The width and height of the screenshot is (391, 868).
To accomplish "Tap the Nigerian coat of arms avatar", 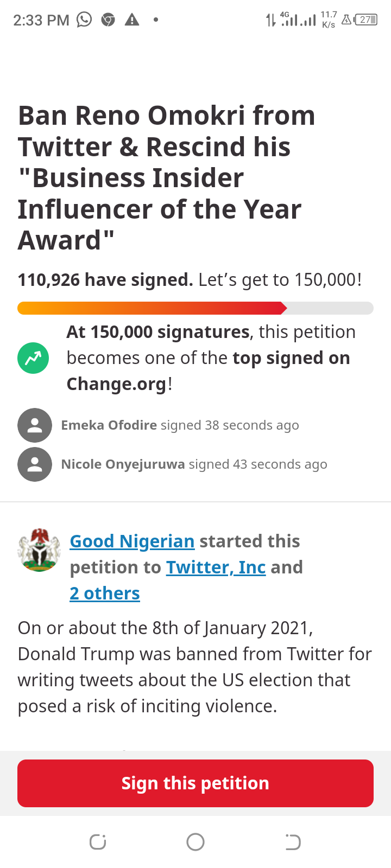I will pos(39,550).
